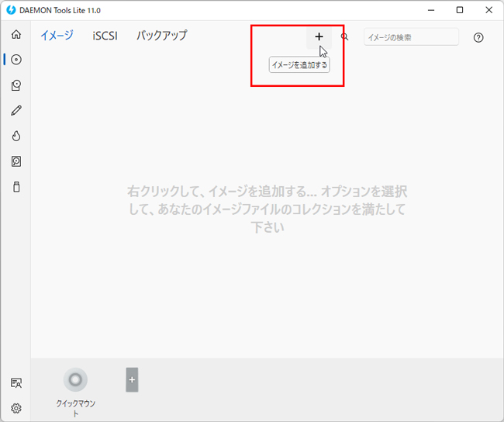Open the USB stick icon in sidebar
Image resolution: width=504 pixels, height=422 pixels.
pos(16,187)
